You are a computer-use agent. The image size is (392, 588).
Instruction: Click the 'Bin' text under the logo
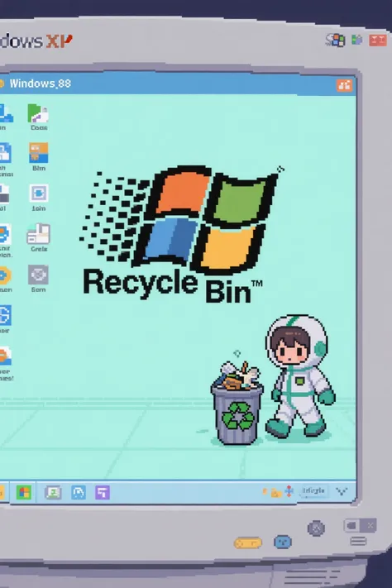coord(228,291)
